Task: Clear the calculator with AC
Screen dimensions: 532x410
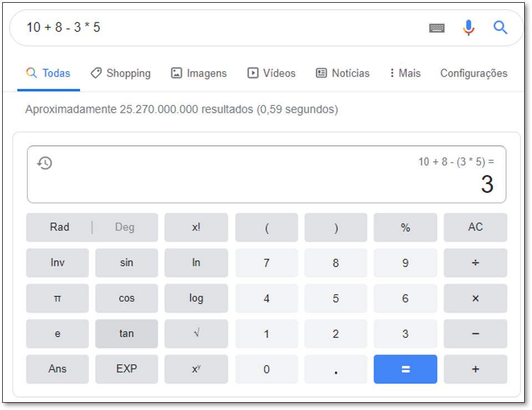Action: pos(475,227)
